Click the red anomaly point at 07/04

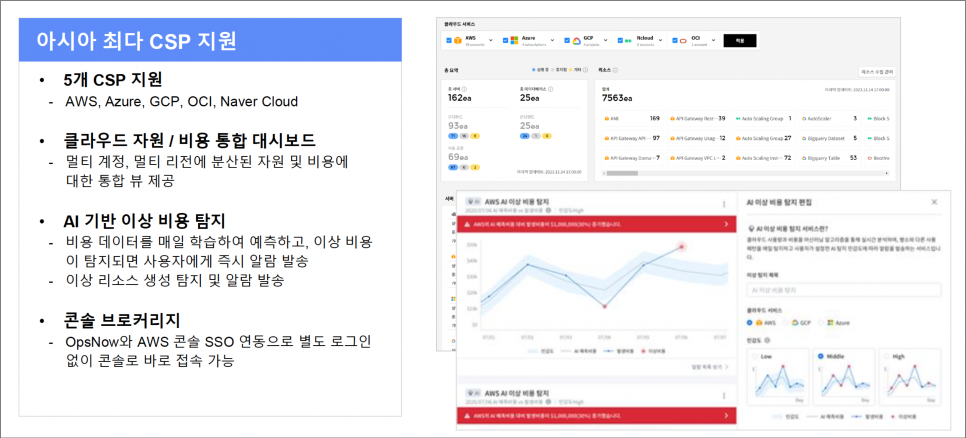tap(604, 306)
